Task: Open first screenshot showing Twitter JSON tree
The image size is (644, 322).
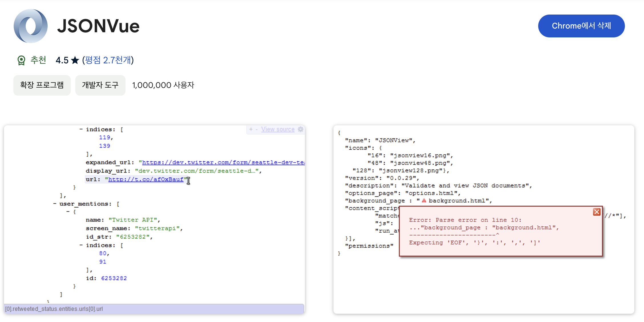Action: click(154, 220)
